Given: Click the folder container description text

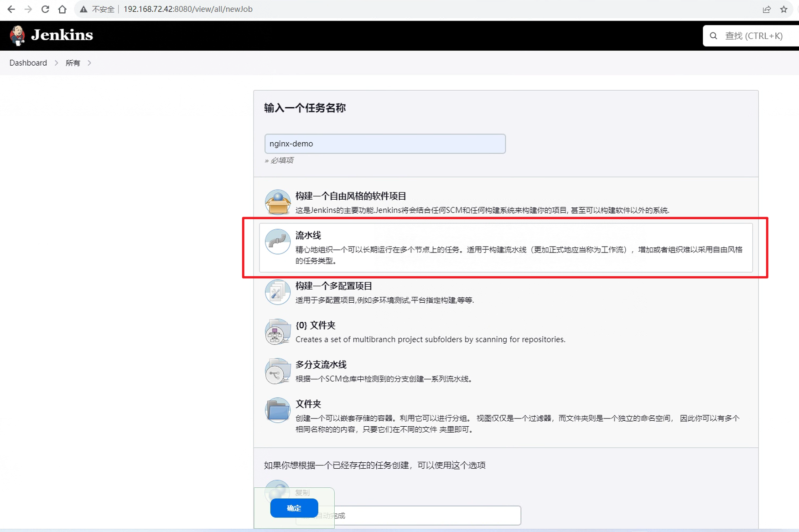Looking at the screenshot, I should tap(518, 424).
